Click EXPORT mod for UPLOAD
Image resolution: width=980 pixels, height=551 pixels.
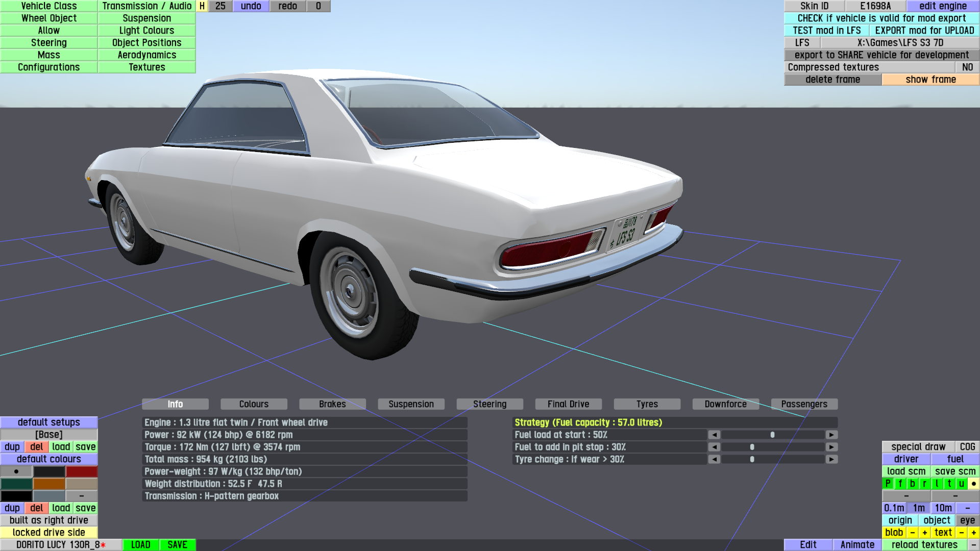[924, 31]
